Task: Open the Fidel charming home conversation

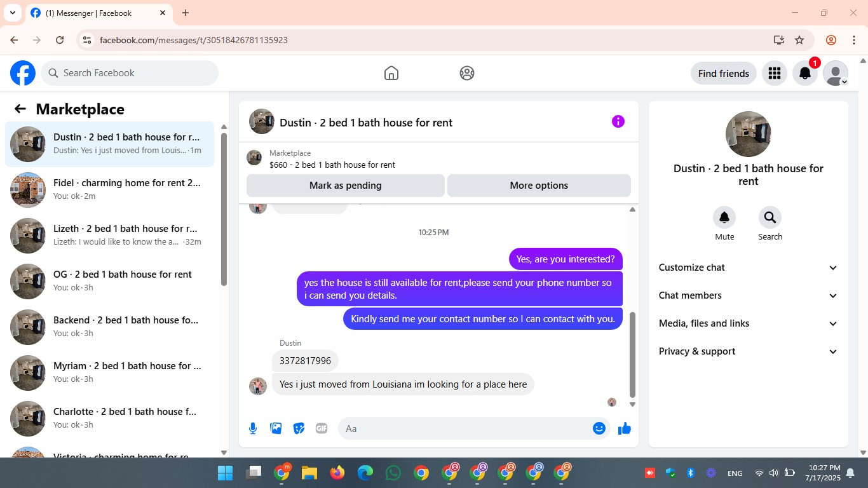Action: [109, 190]
